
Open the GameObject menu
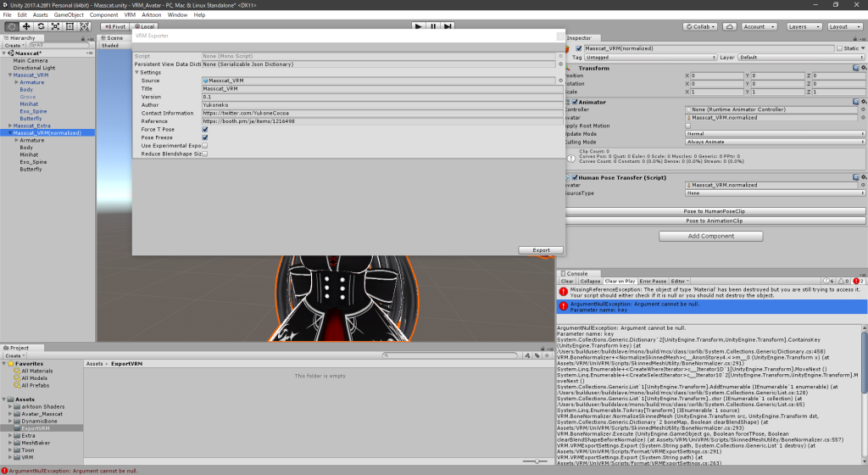69,15
